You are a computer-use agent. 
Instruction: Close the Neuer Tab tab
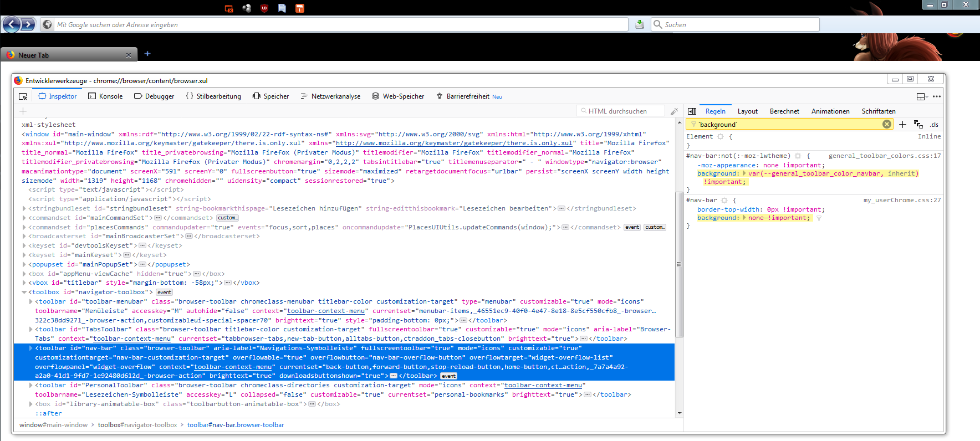click(x=129, y=55)
